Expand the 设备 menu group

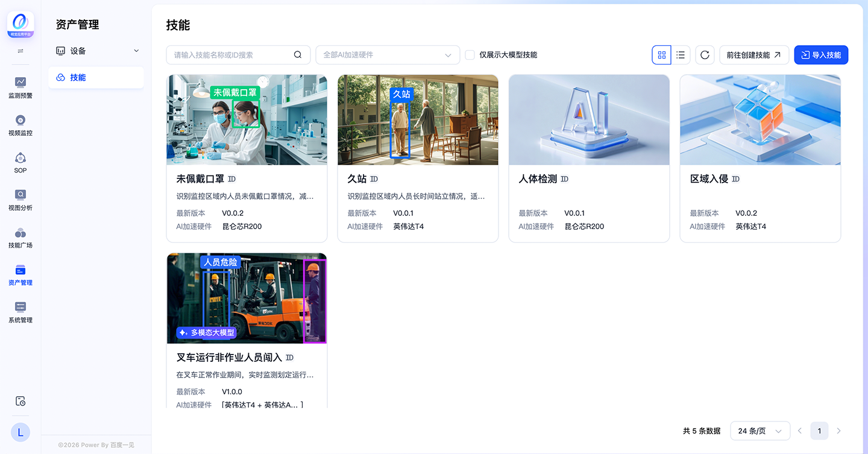tap(96, 51)
